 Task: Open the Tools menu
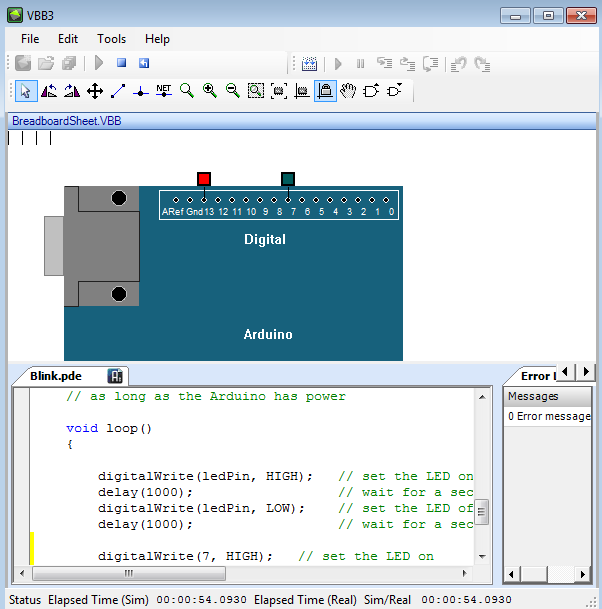click(111, 39)
